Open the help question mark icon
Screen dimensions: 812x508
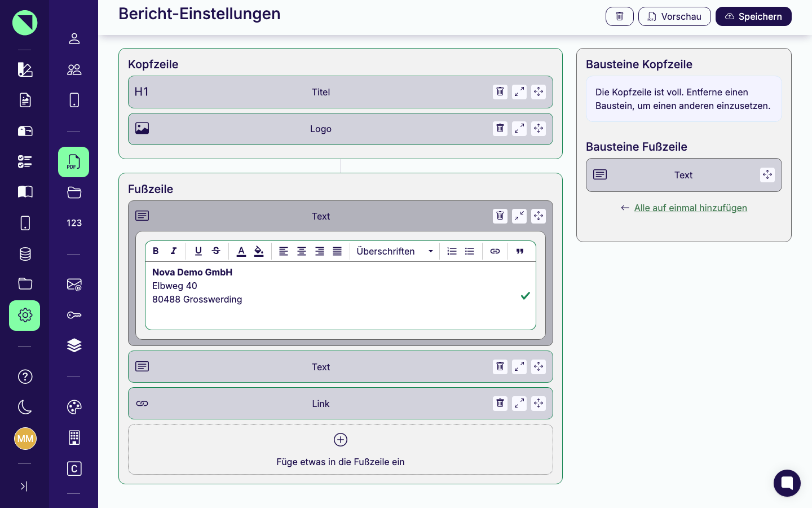coord(25,376)
